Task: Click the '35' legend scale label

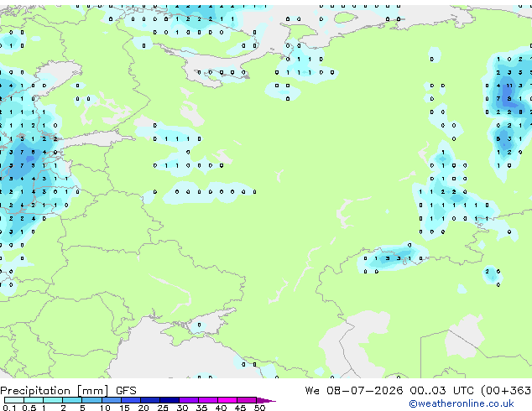Action: 201,408
